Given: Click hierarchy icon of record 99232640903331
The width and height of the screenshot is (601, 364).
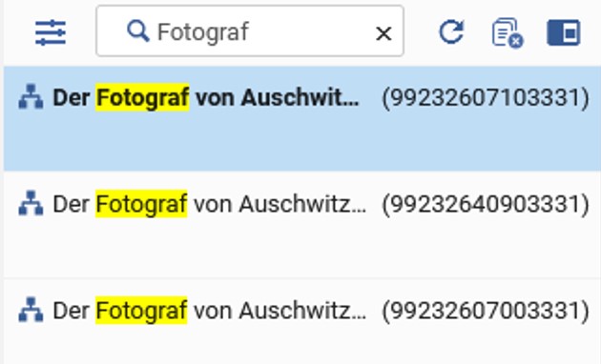Looking at the screenshot, I should tap(31, 203).
